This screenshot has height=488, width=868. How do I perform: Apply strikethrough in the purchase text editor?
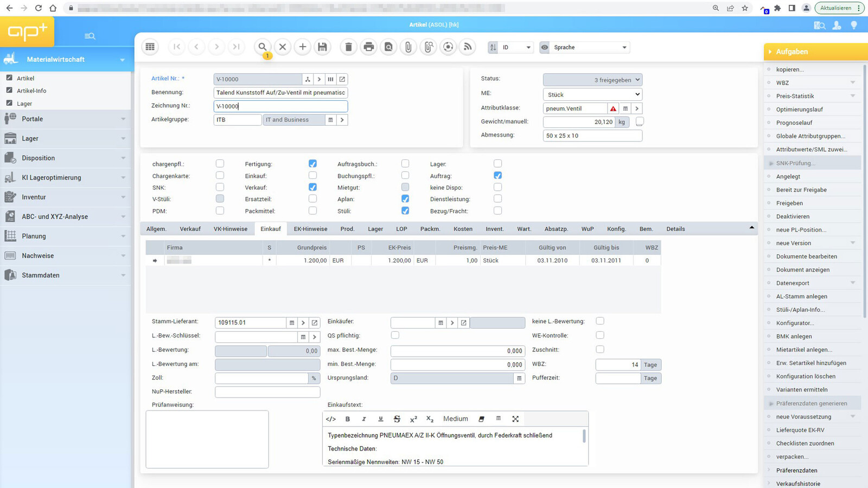point(397,419)
